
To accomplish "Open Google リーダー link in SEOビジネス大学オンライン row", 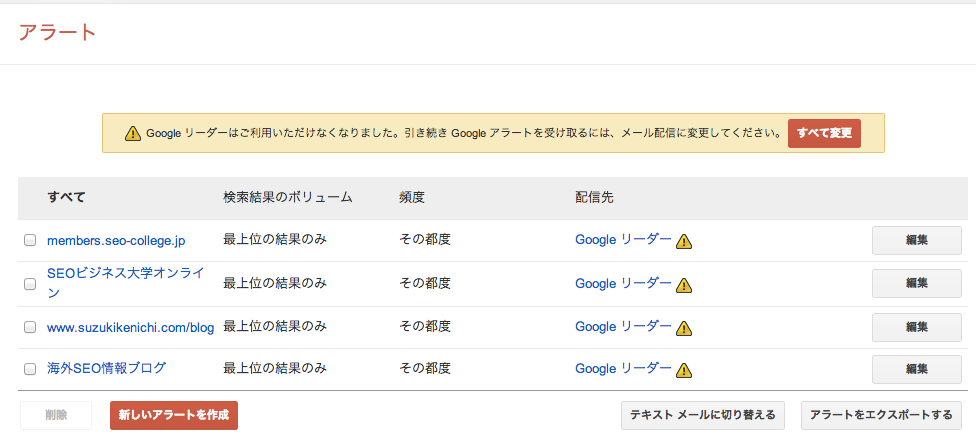I will pyautogui.click(x=623, y=283).
